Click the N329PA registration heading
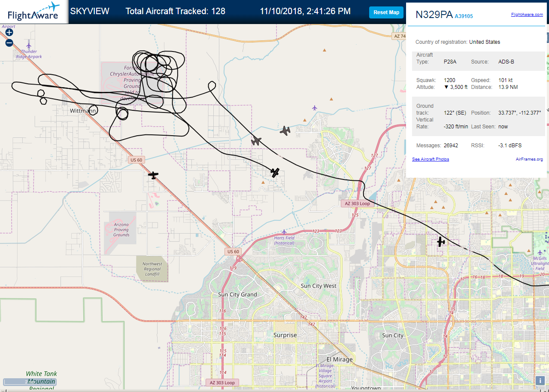Image resolution: width=549 pixels, height=392 pixels. [x=434, y=15]
